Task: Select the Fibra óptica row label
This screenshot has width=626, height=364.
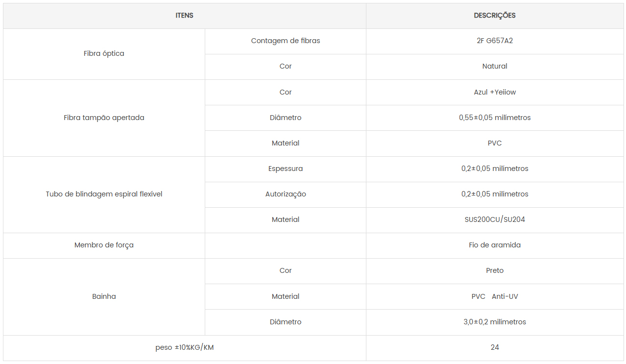Action: (104, 54)
